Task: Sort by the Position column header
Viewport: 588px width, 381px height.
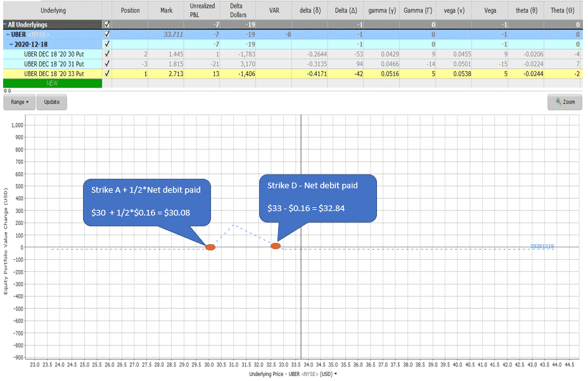Action: [130, 11]
